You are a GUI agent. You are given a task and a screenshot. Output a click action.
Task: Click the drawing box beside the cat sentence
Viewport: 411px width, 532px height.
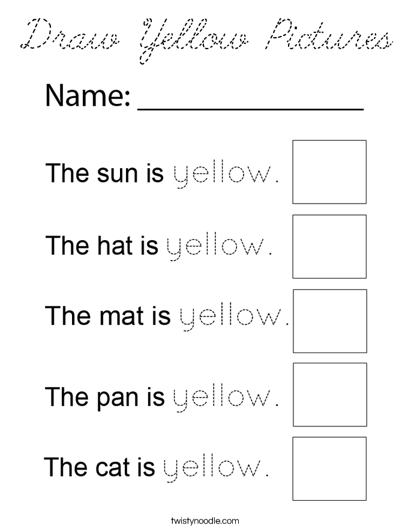[329, 469]
